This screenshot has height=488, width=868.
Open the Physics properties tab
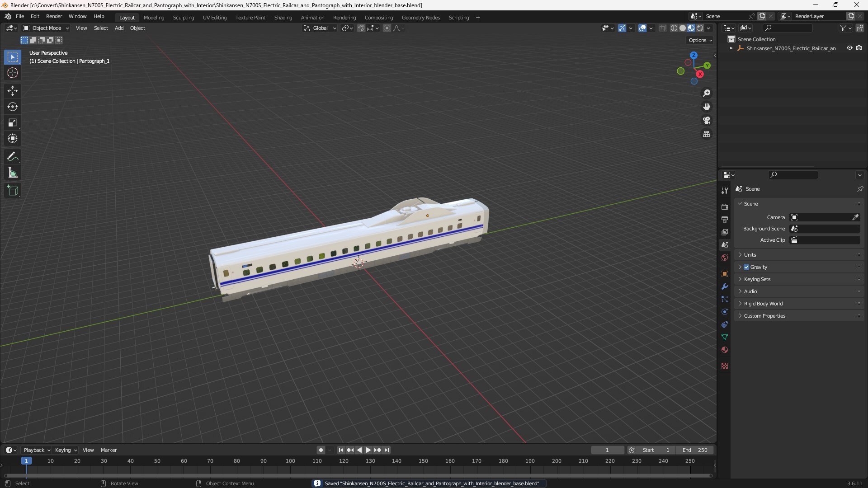725,312
